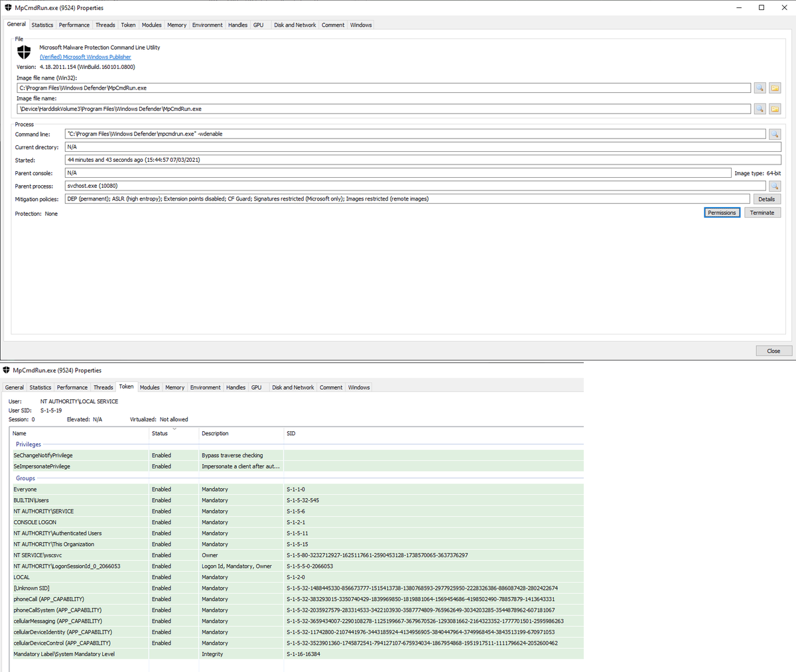Select the NT SERVICE\wscsvc row
The image size is (796, 672).
click(x=297, y=555)
